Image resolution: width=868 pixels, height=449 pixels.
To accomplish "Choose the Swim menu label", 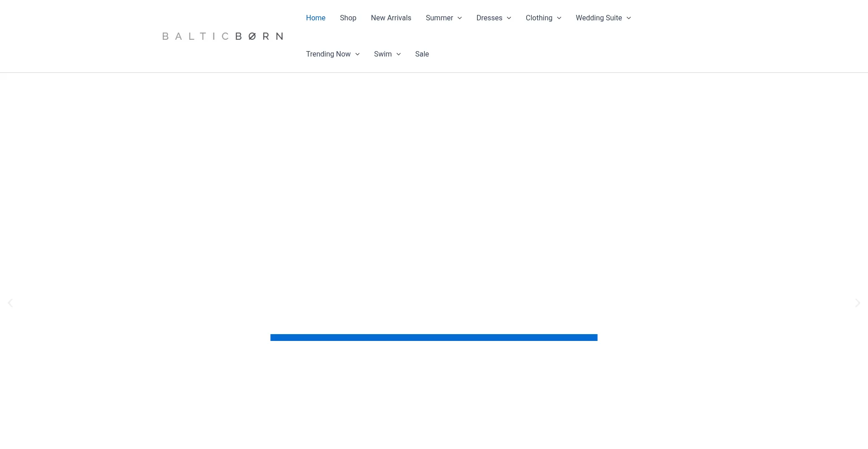I will [x=382, y=54].
